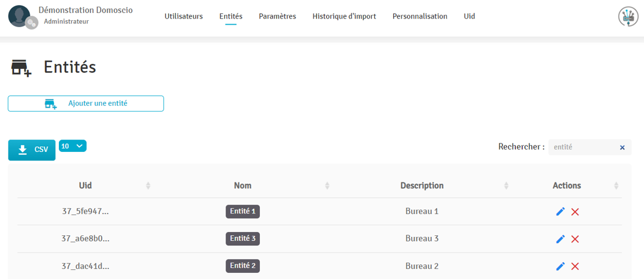Click the Domoscio logo icon top right
The height and width of the screenshot is (279, 644).
click(628, 17)
